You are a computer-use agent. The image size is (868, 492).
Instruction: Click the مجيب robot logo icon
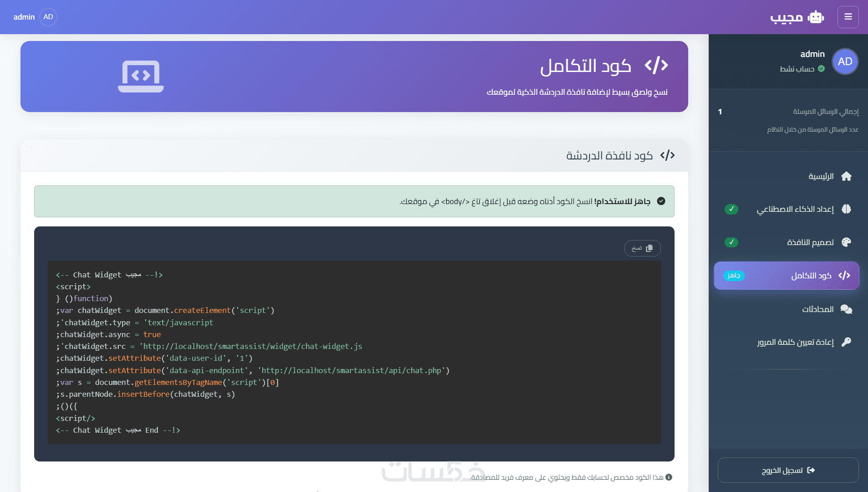pos(816,17)
